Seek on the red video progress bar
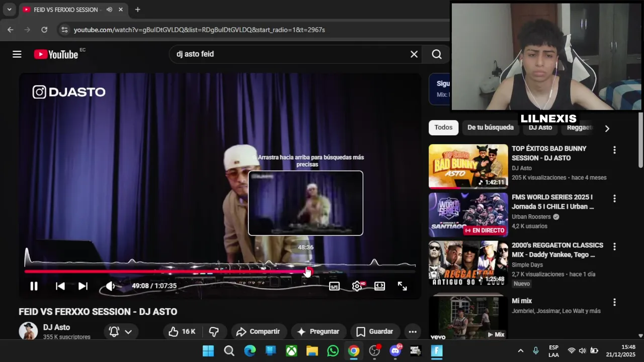Screen dimensions: 644x362 click(x=220, y=271)
